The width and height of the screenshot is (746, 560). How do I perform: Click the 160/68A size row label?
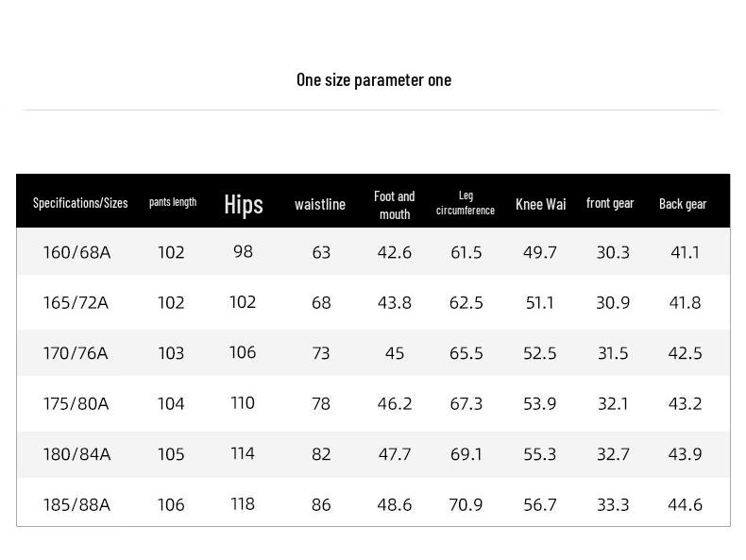[x=76, y=252]
